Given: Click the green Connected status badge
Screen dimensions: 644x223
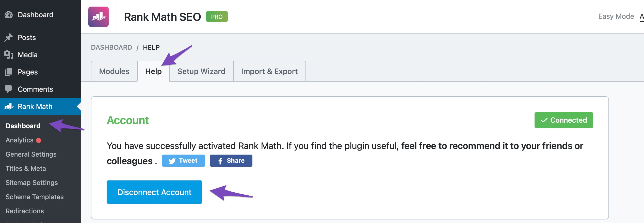Looking at the screenshot, I should click(x=564, y=120).
